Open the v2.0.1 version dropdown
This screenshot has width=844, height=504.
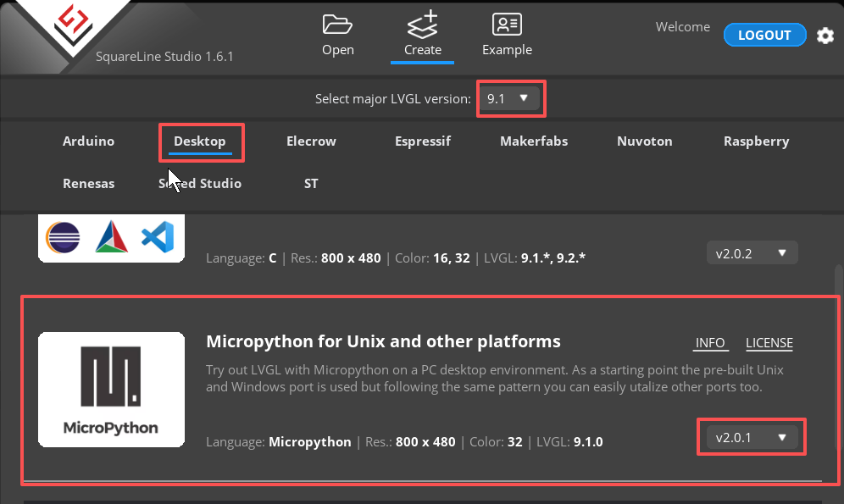pyautogui.click(x=752, y=437)
